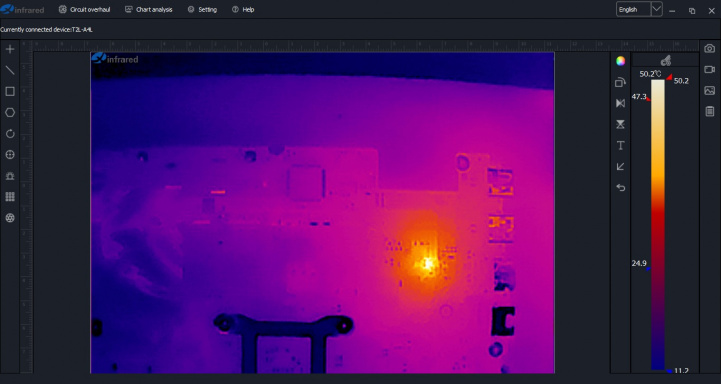Open the saved image gallery
The image size is (721, 384).
(710, 91)
